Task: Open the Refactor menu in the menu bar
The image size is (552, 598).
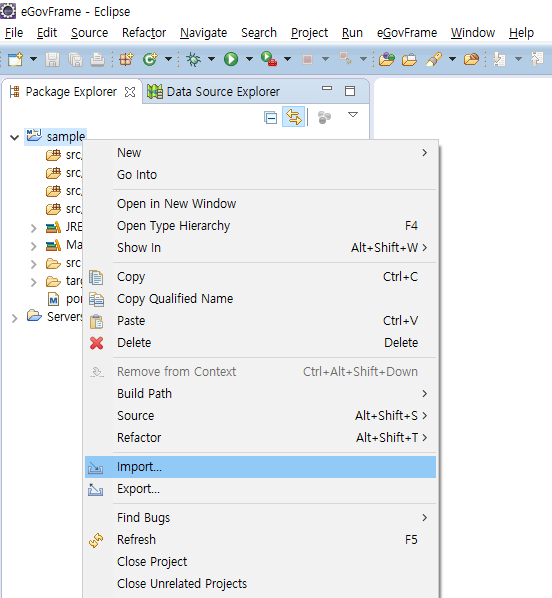Action: click(144, 33)
